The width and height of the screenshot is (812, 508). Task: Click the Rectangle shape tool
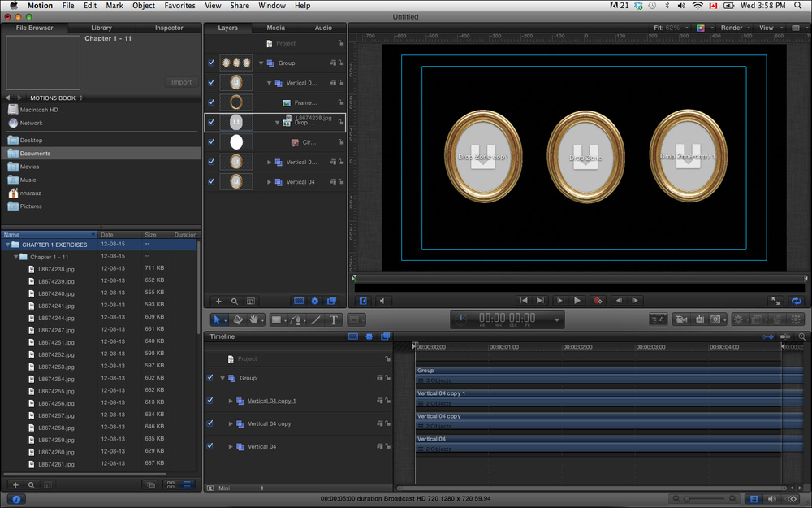point(276,320)
